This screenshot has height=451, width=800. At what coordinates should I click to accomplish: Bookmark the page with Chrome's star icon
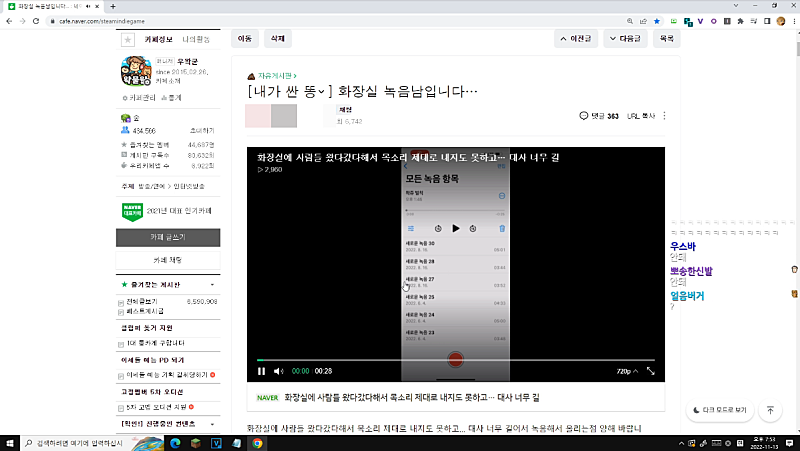coord(656,21)
